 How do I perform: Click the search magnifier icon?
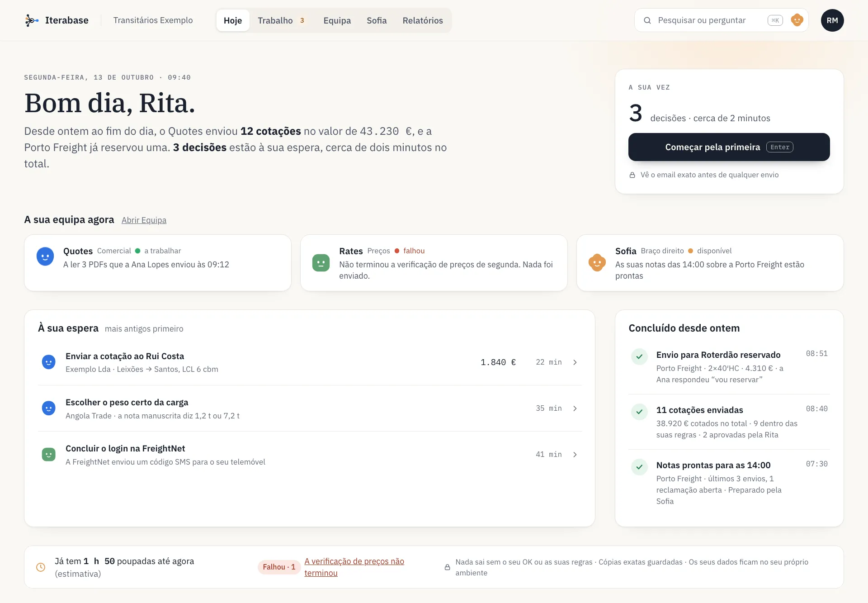(x=647, y=20)
